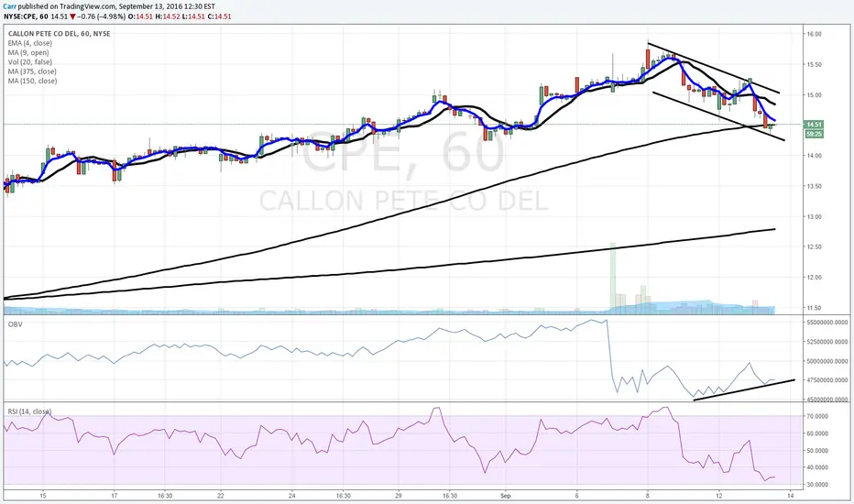Click the 60.0000 RSI axis label
The width and height of the screenshot is (854, 504).
817,433
